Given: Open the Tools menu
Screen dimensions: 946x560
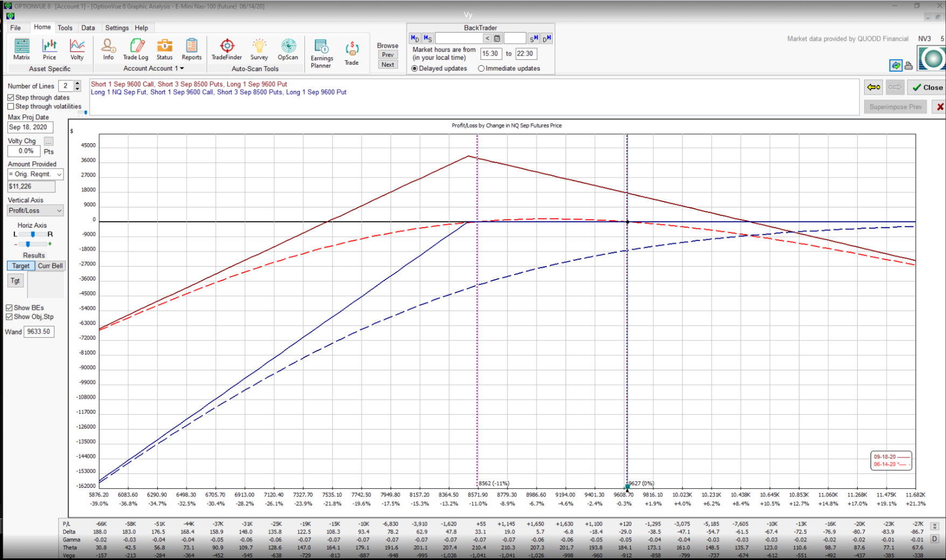Looking at the screenshot, I should [65, 28].
